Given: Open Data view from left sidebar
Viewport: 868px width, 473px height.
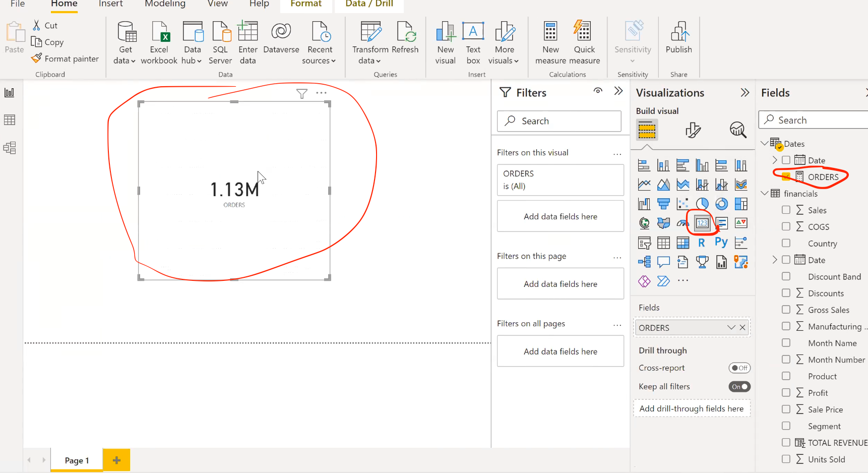Looking at the screenshot, I should [x=10, y=120].
